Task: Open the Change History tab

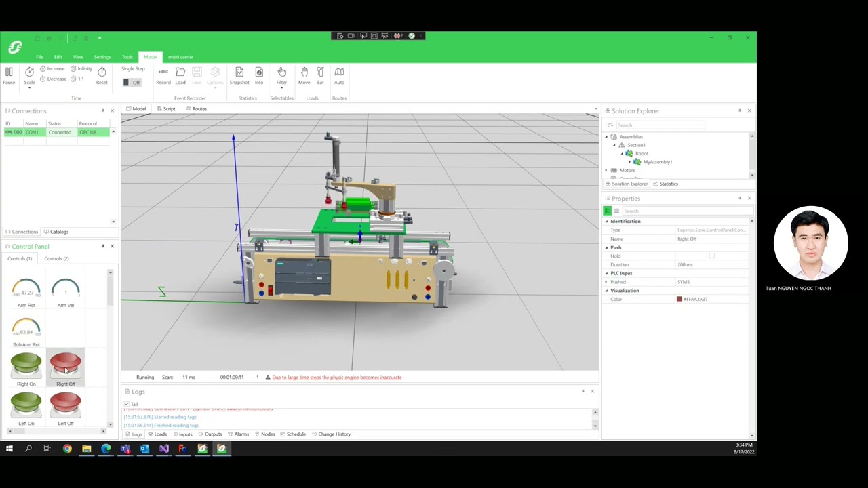Action: [x=331, y=434]
